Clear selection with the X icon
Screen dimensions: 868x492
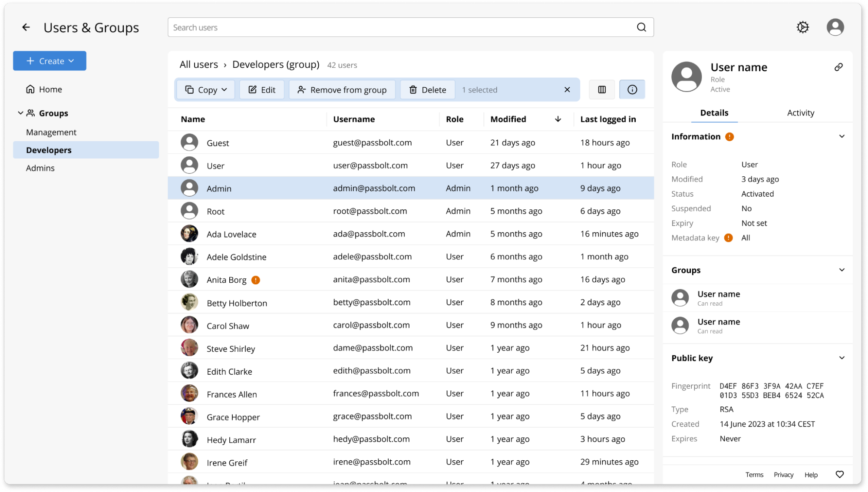coord(567,89)
